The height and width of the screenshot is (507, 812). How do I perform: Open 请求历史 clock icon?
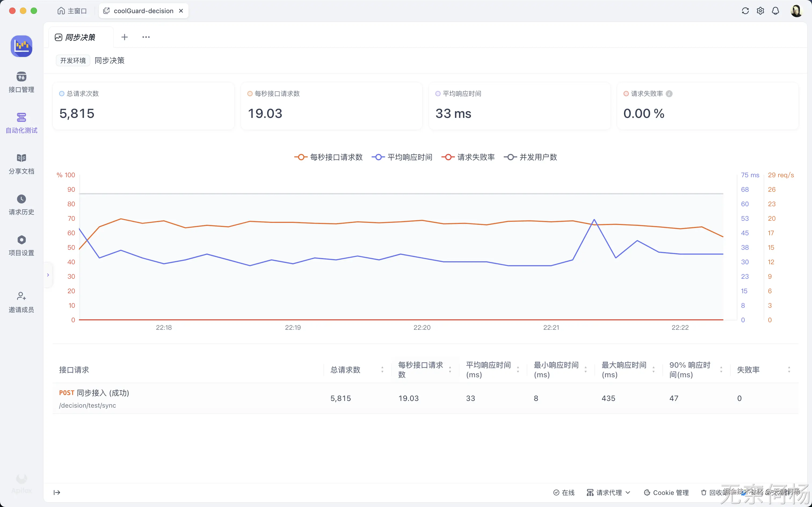[x=21, y=199]
